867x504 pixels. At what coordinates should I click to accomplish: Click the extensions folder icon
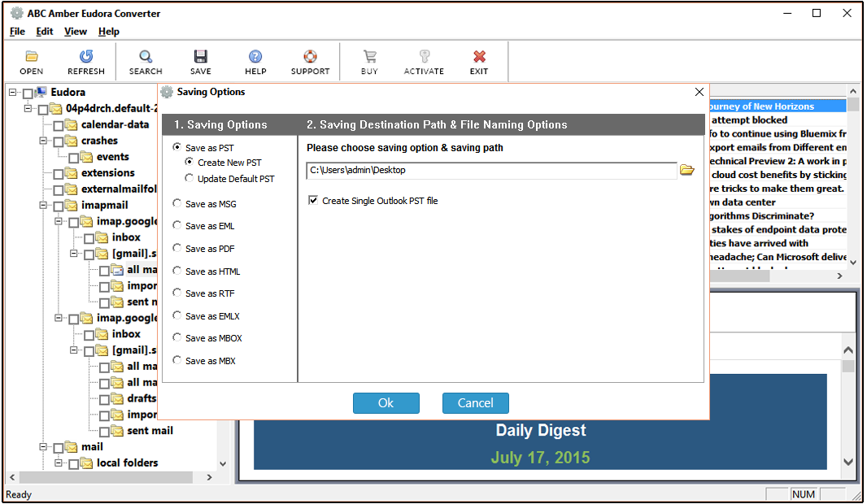pos(72,173)
